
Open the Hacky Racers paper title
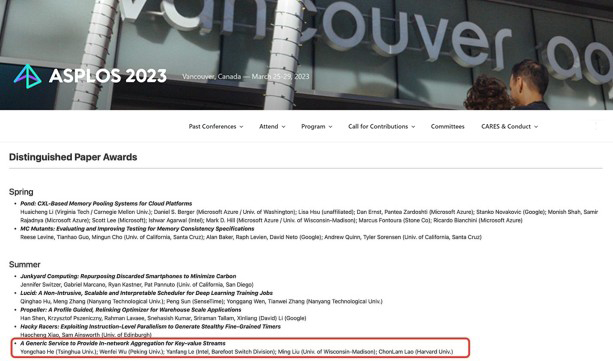click(x=151, y=326)
